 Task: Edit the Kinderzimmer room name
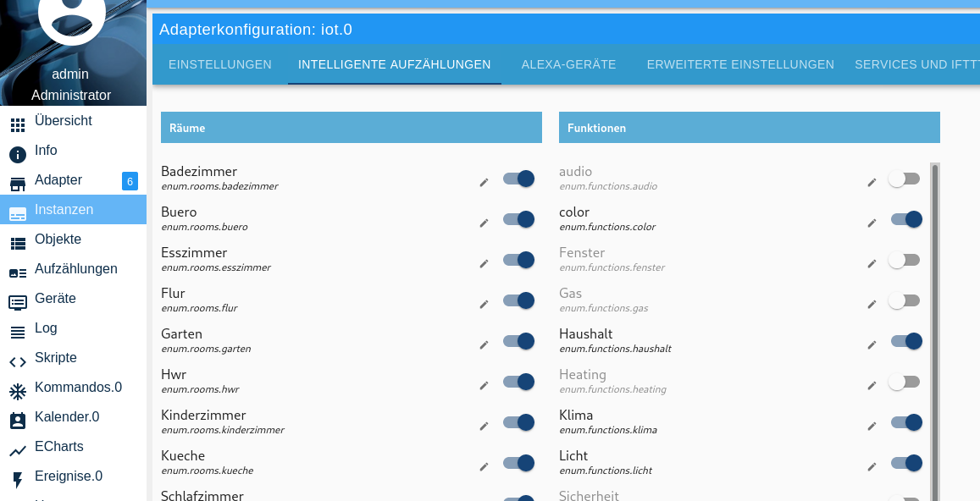(484, 426)
